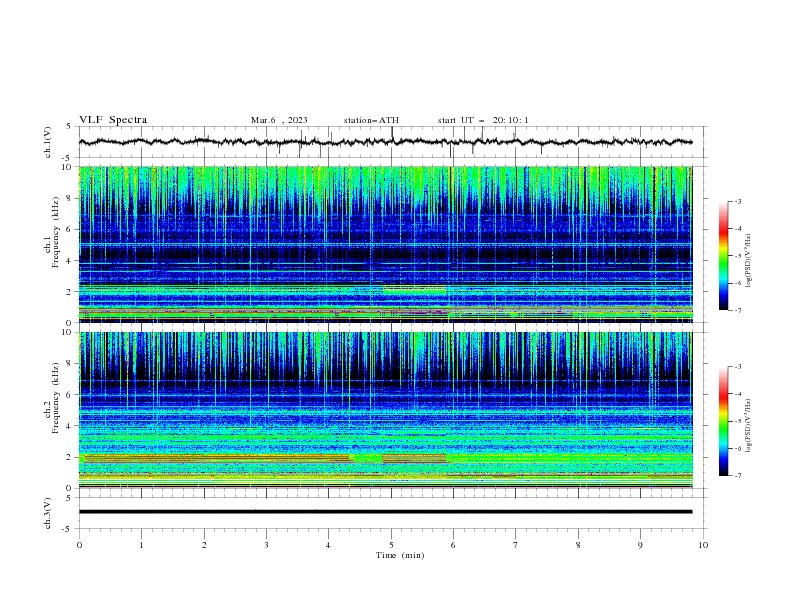Click the "-3" tick on ch.1 colorbar
Image resolution: width=792 pixels, height=612 pixels.
pyautogui.click(x=737, y=201)
